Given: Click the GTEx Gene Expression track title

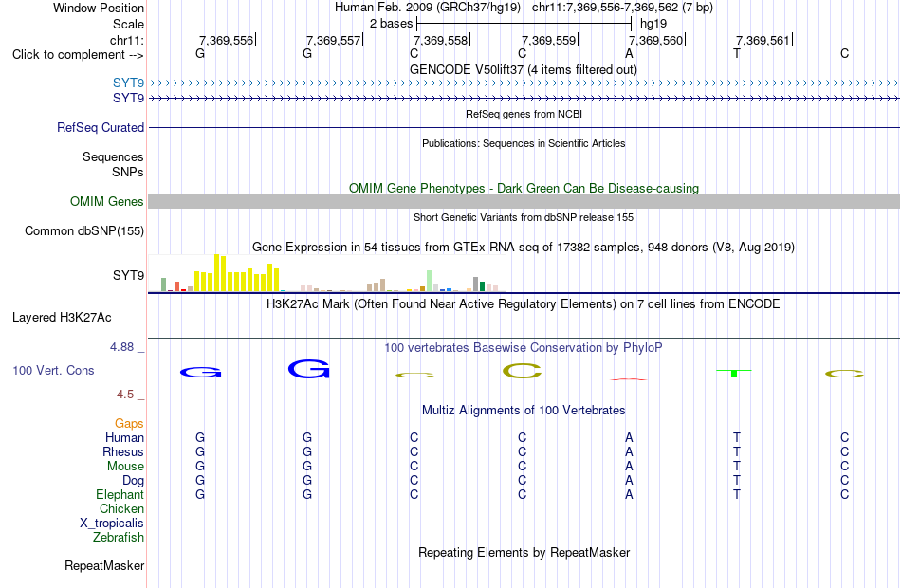Looking at the screenshot, I should pos(524,248).
